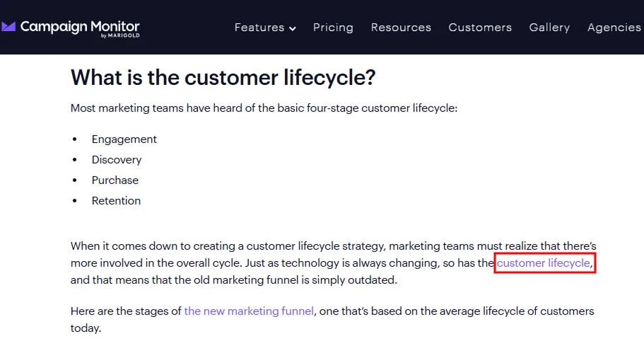644x346 pixels.
Task: Click the Discovery bullet item
Action: [x=117, y=160]
